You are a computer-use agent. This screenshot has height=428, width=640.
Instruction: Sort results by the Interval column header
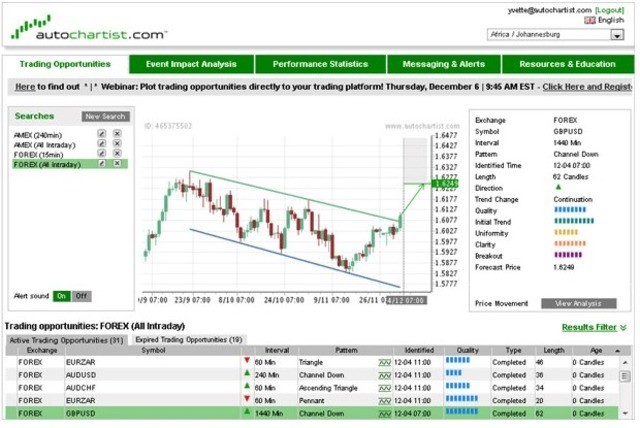(x=277, y=350)
